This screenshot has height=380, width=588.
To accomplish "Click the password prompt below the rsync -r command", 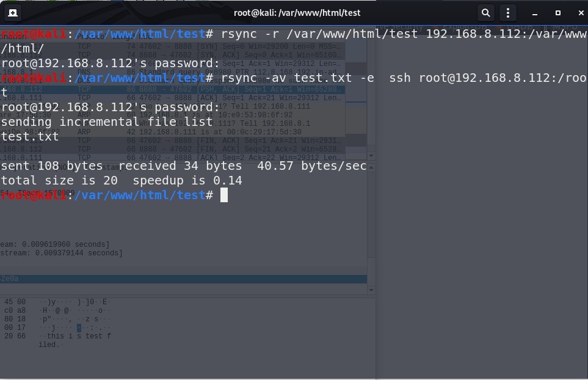I will [x=111, y=63].
